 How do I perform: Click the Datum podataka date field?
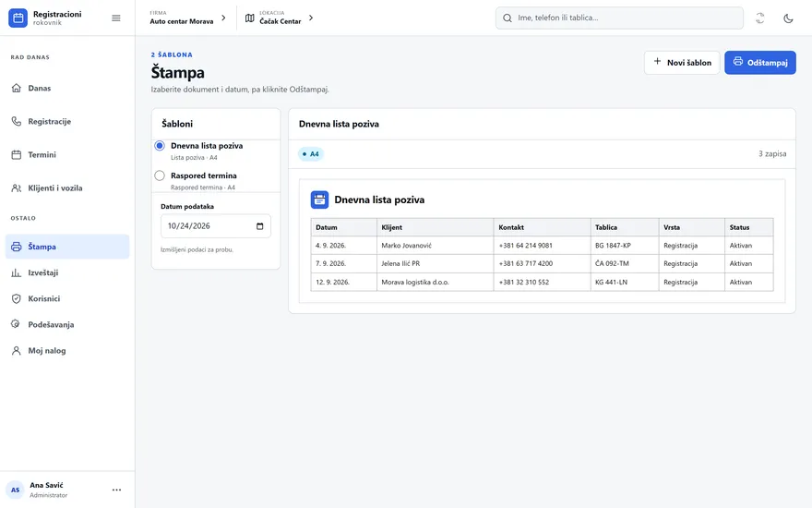click(216, 226)
